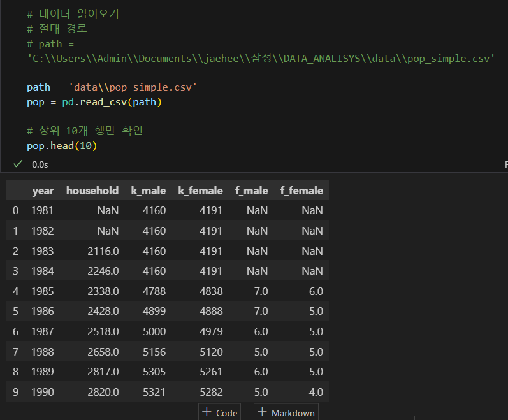
Task: Click the household value 2246.0
Action: coord(103,271)
